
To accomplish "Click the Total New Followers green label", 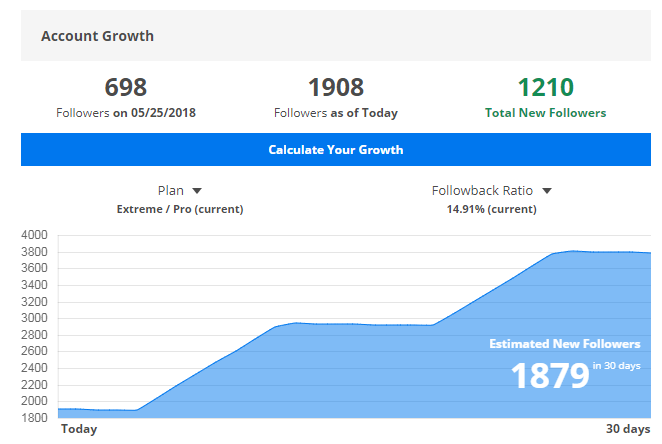I will [545, 113].
